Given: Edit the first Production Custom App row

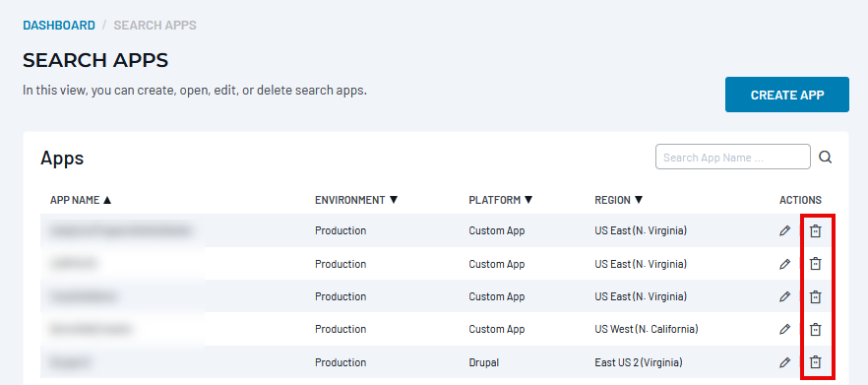Looking at the screenshot, I should 784,231.
